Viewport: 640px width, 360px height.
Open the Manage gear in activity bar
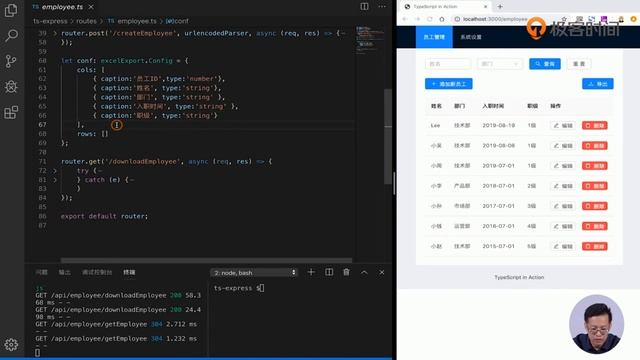11,345
